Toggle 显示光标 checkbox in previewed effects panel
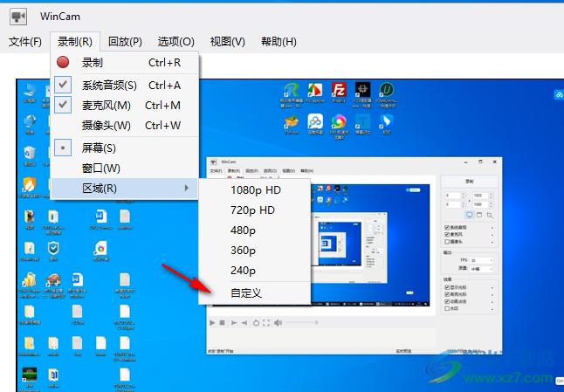564x392 pixels. (x=447, y=287)
